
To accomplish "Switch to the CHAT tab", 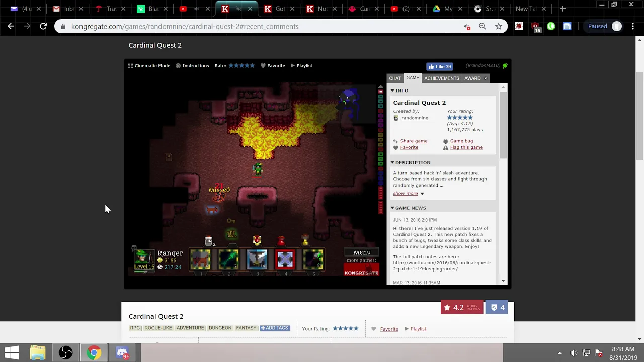I will coord(395,78).
